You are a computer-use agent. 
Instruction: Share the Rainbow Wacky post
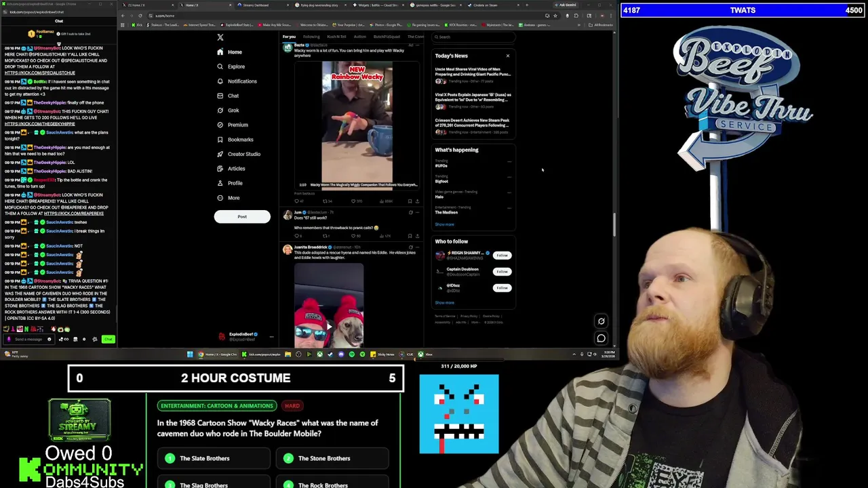(x=417, y=201)
